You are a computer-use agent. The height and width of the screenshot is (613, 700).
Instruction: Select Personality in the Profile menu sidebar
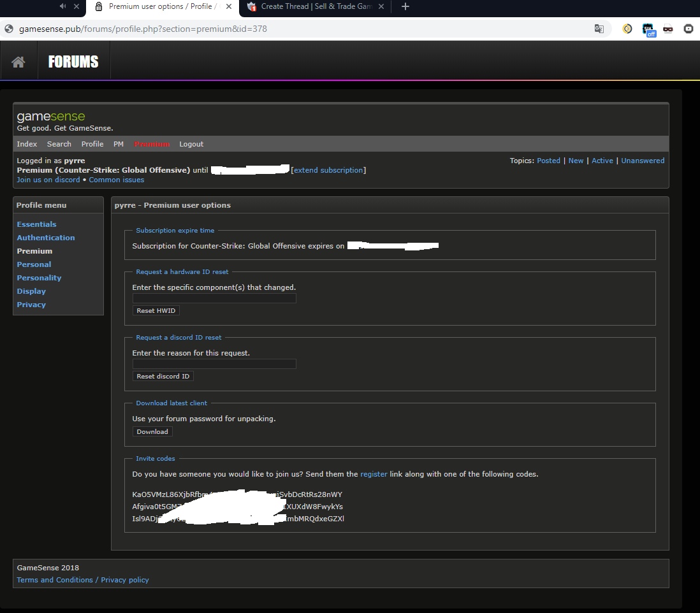[39, 277]
